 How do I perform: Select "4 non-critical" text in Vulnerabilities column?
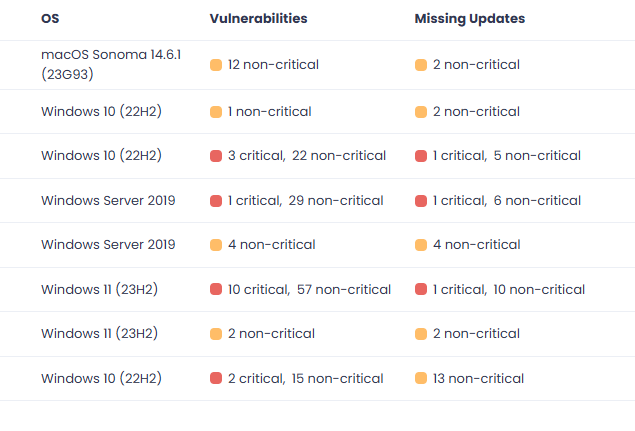coord(271,245)
